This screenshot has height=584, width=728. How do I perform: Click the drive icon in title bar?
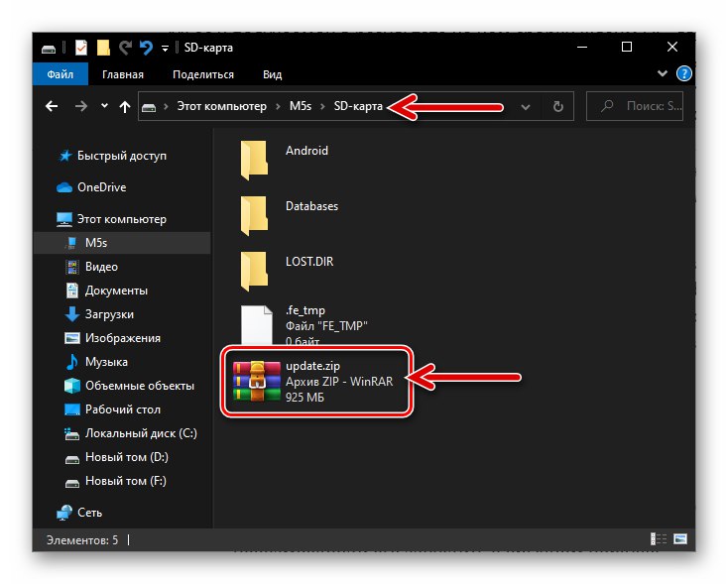point(49,49)
